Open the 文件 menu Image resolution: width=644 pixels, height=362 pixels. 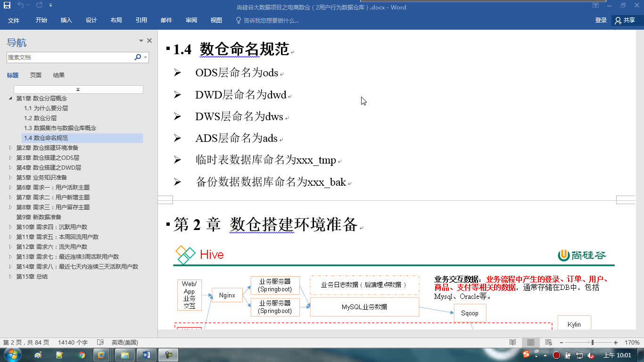tap(14, 20)
